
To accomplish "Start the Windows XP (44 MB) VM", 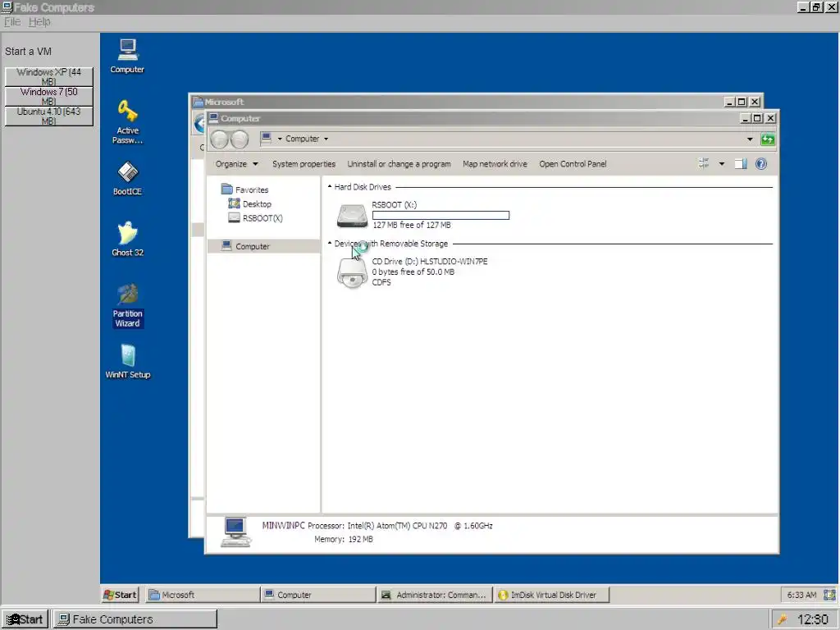I will pos(48,76).
